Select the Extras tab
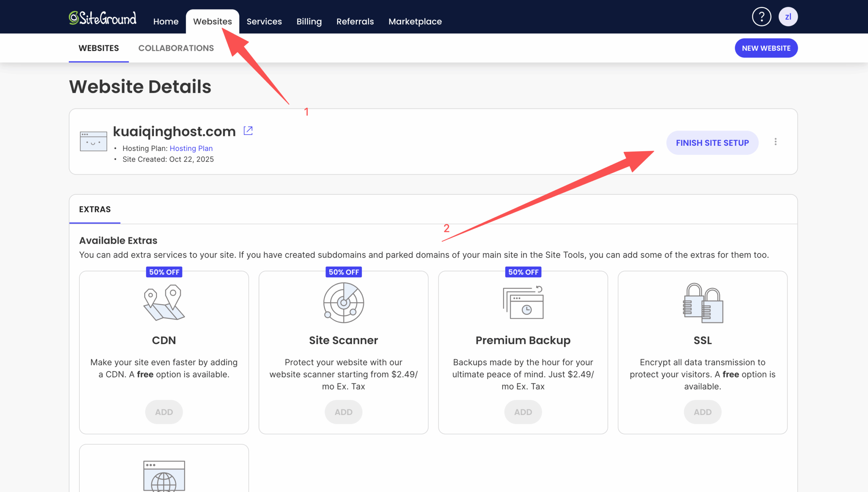868x492 pixels. click(95, 209)
